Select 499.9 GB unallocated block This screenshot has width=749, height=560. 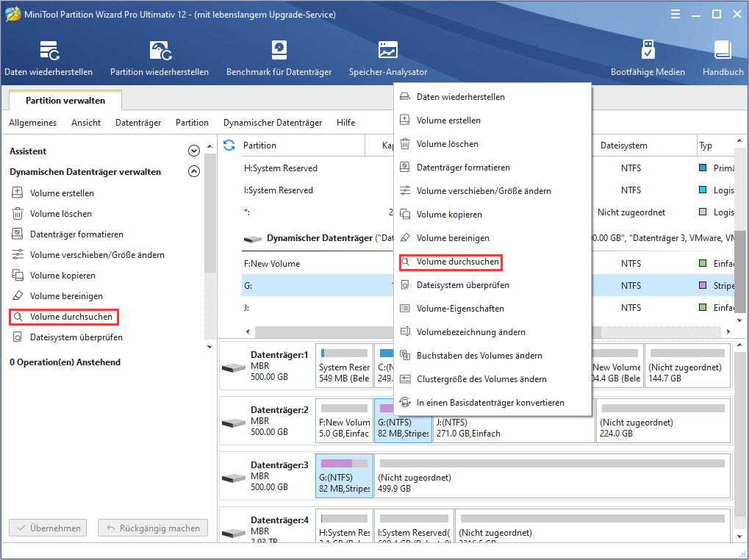[x=552, y=476]
